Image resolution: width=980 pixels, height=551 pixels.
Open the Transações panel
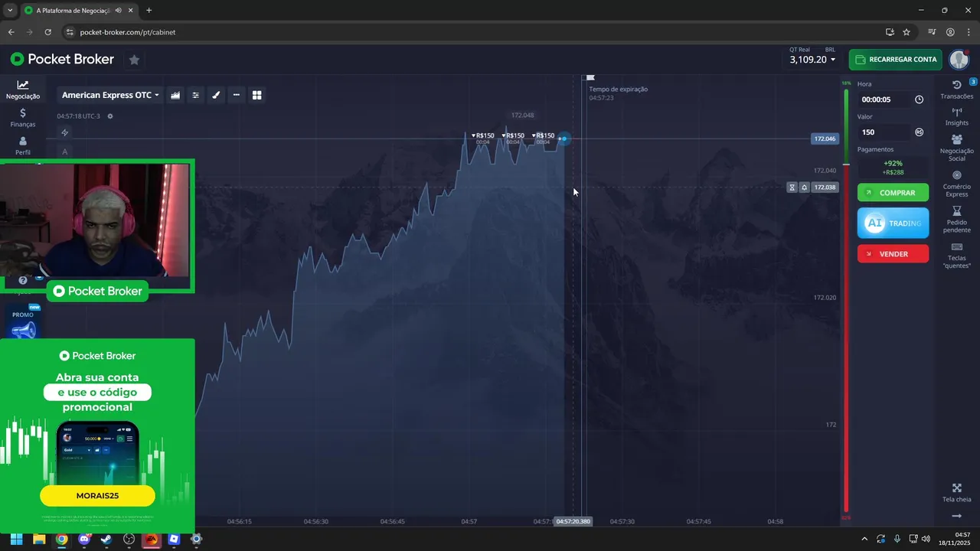[x=957, y=90]
